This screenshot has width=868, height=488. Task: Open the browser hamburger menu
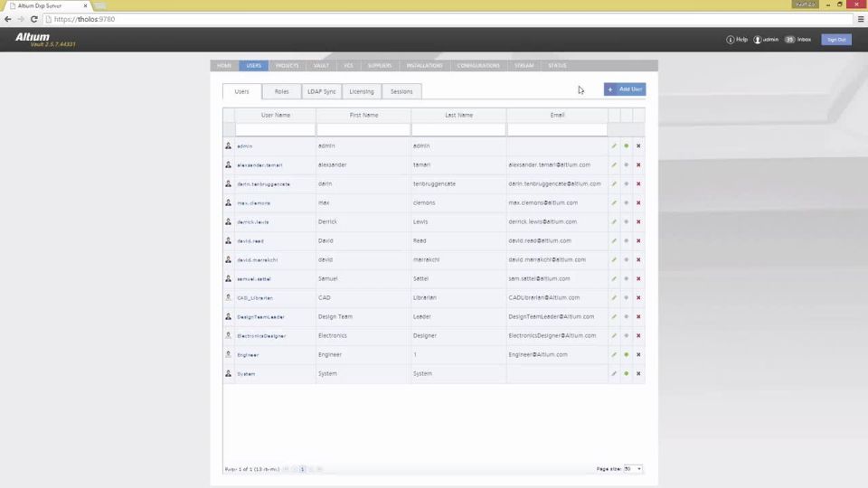click(x=860, y=19)
